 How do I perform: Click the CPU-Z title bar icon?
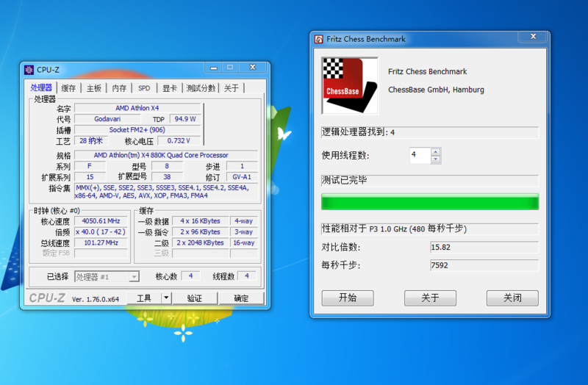pyautogui.click(x=29, y=70)
